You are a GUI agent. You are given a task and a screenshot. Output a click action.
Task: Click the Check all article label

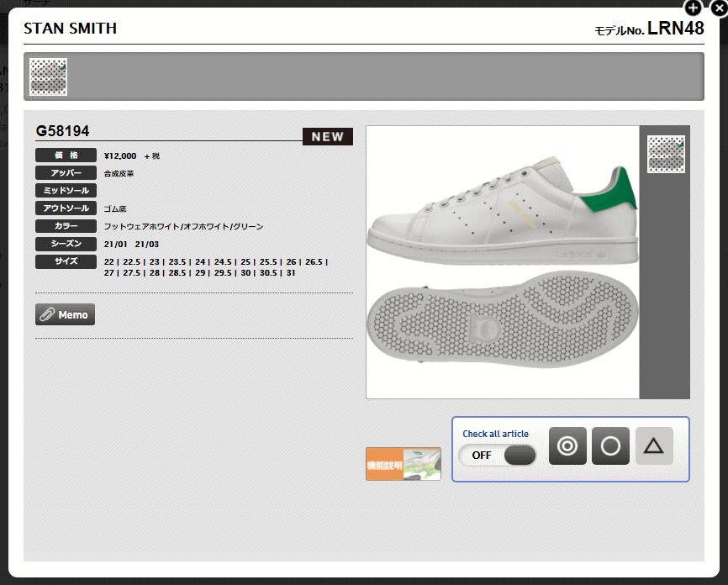click(495, 434)
